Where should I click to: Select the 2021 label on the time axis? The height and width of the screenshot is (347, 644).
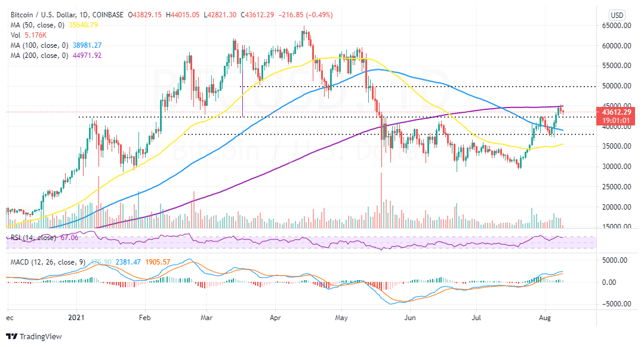pos(76,318)
